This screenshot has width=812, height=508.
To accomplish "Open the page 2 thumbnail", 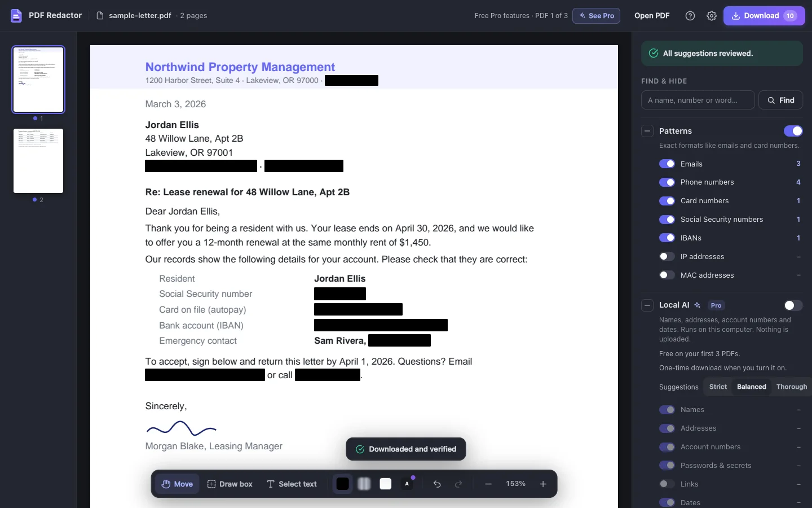I will pos(38,161).
